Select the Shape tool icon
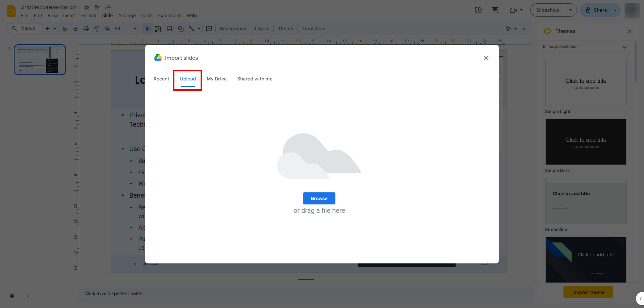 [x=180, y=29]
